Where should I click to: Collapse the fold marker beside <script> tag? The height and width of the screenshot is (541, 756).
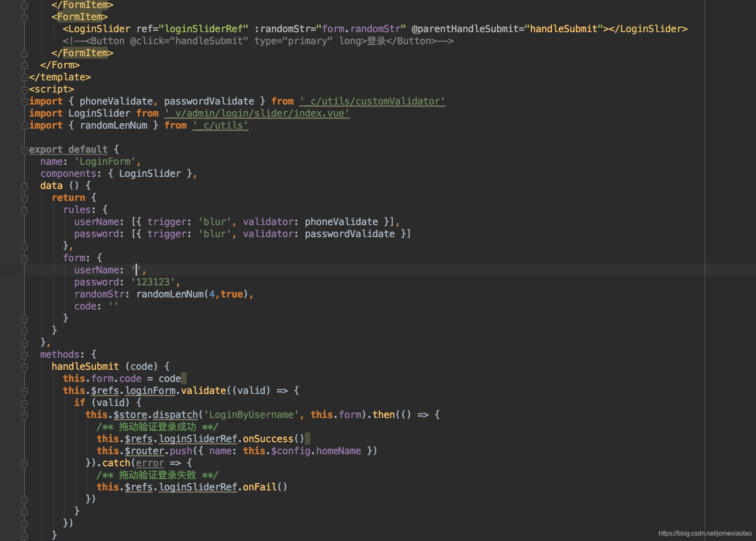pyautogui.click(x=25, y=89)
